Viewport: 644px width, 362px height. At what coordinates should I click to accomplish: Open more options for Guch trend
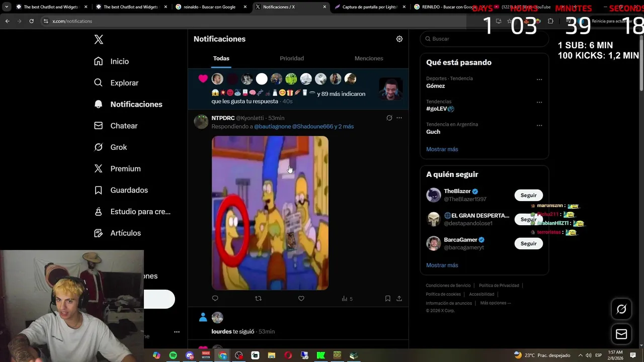539,125
